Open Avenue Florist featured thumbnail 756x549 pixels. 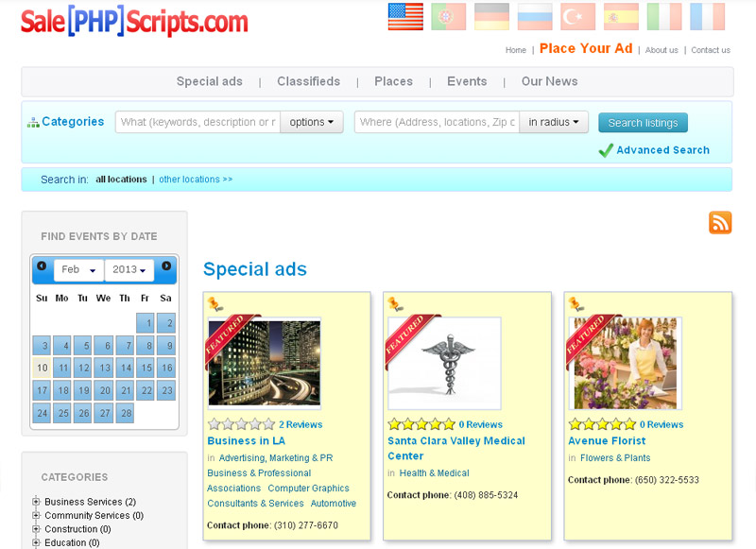pyautogui.click(x=626, y=364)
